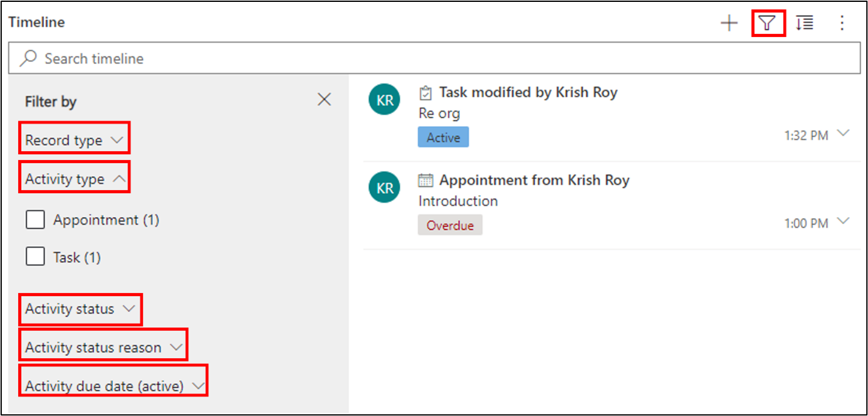Expand the Activity status filter
This screenshot has width=868, height=416.
point(80,309)
